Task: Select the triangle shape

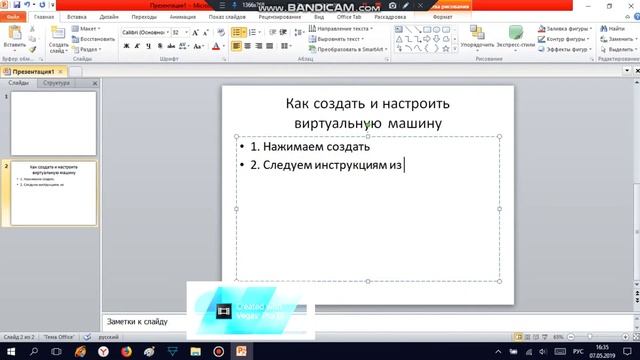Action: click(399, 39)
